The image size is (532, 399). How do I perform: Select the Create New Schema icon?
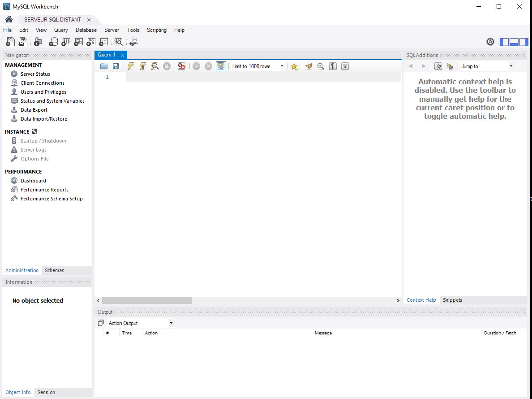point(53,41)
